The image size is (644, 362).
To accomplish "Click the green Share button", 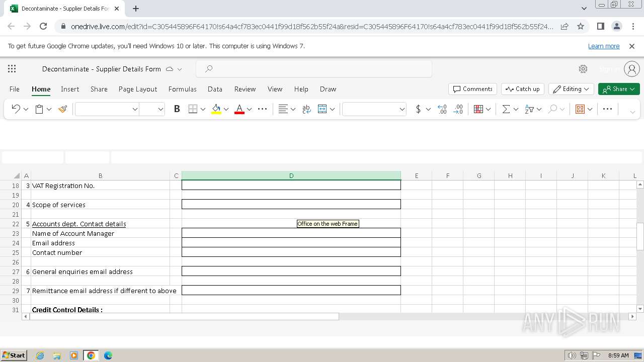I will coord(619,89).
